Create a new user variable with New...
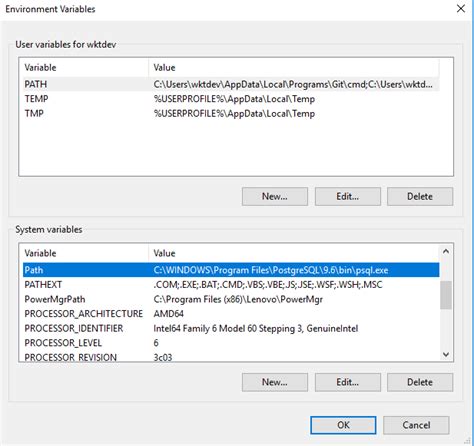The width and height of the screenshot is (474, 446). (x=275, y=197)
